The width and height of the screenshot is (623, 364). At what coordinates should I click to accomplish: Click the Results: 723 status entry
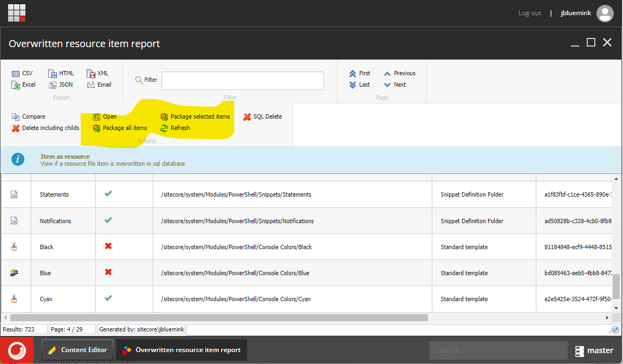coord(24,329)
